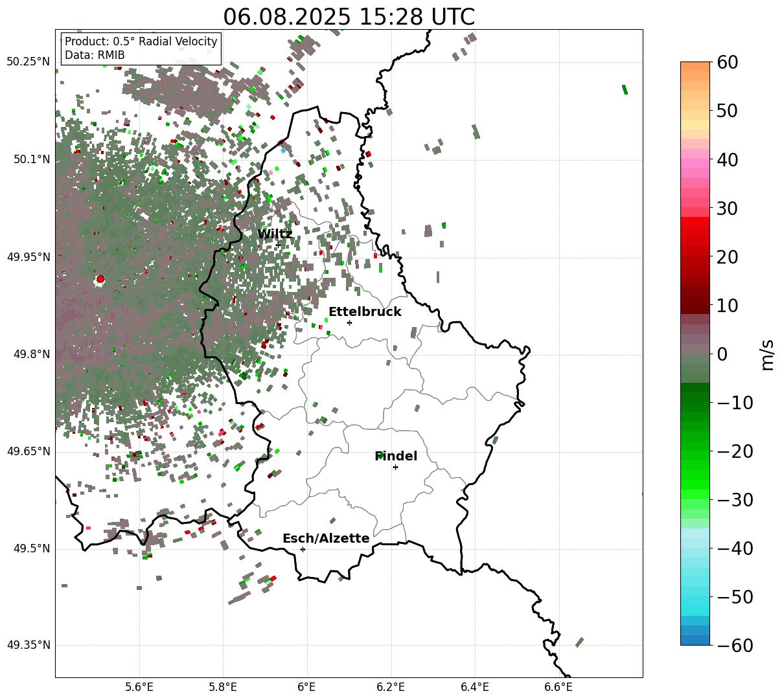Click the −20 tick label on colorbar
The height and width of the screenshot is (700, 782).
click(735, 451)
